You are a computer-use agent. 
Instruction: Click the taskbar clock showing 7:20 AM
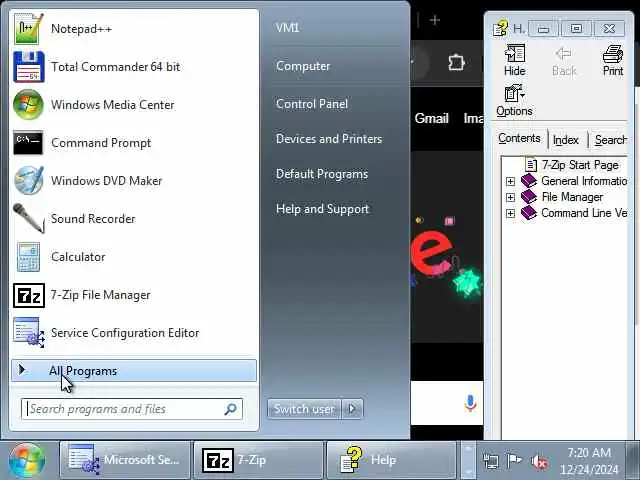(x=589, y=461)
